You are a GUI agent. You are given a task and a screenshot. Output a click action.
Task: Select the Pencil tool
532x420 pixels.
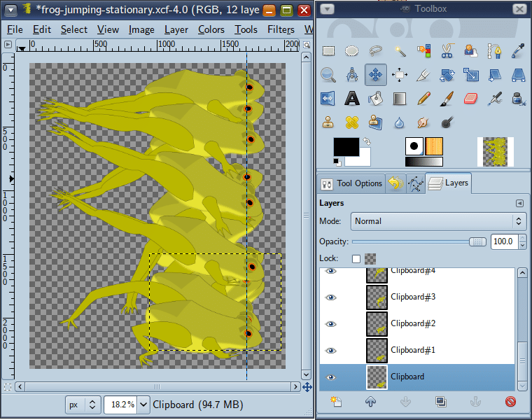point(423,99)
